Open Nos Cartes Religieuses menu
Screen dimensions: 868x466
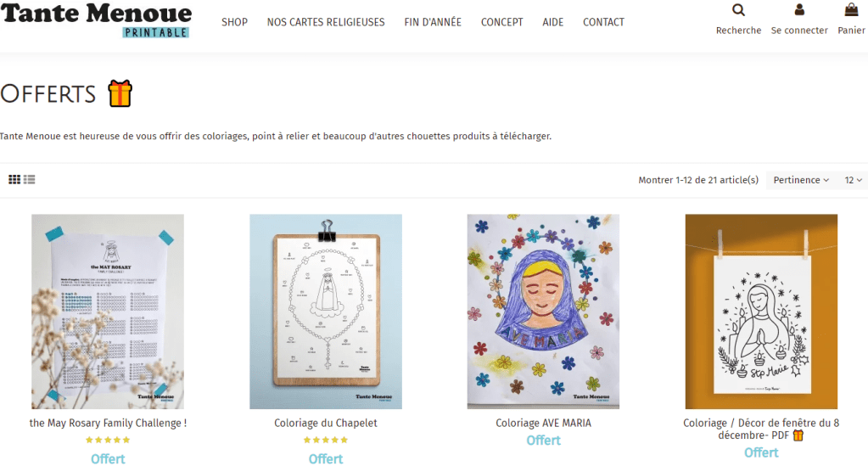click(326, 22)
